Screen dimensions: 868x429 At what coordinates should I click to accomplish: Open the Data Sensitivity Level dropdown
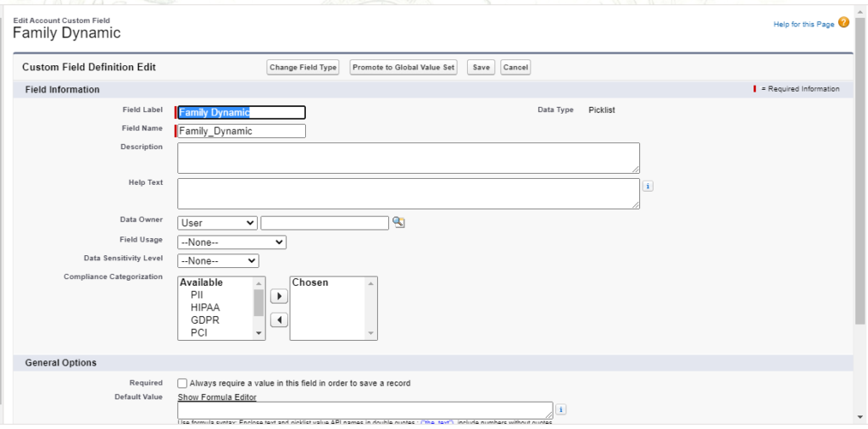[218, 261]
